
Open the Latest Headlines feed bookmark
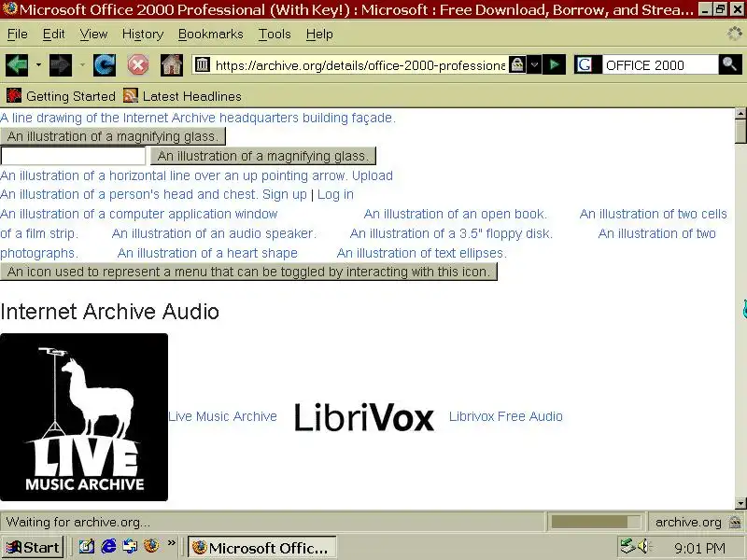coord(182,96)
